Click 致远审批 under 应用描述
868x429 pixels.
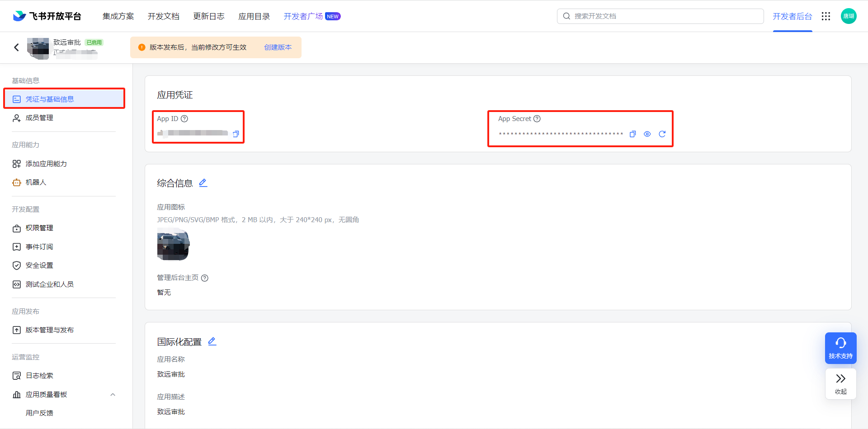click(x=171, y=412)
